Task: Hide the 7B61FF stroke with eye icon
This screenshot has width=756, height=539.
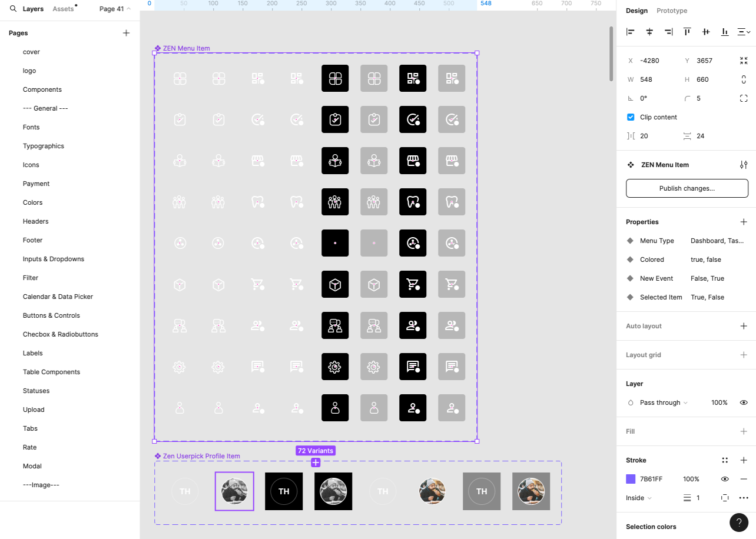Action: 725,479
